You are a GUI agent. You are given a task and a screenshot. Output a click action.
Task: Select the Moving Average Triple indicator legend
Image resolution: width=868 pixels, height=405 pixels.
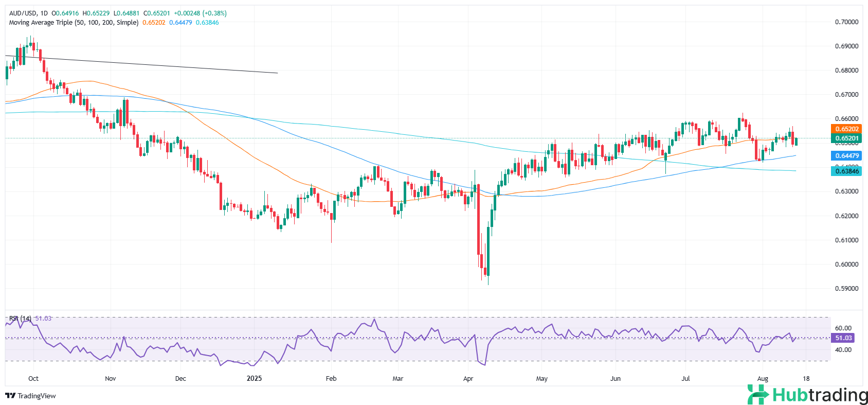[74, 23]
